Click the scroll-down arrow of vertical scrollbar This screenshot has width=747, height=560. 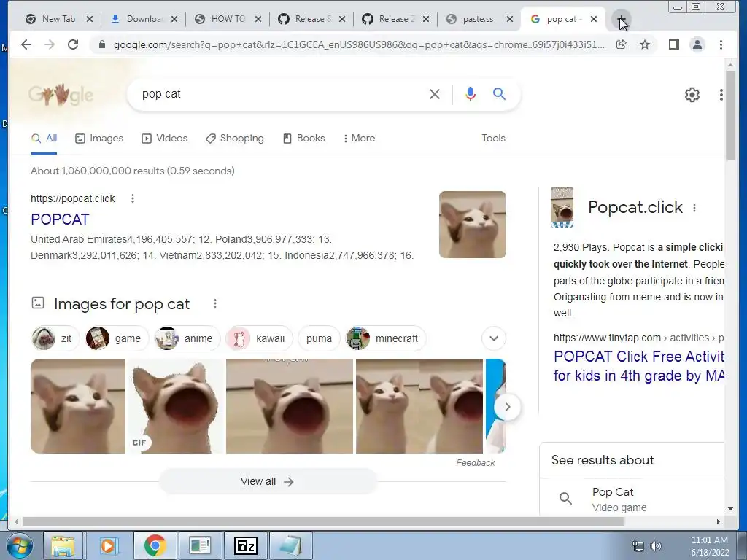tap(730, 509)
